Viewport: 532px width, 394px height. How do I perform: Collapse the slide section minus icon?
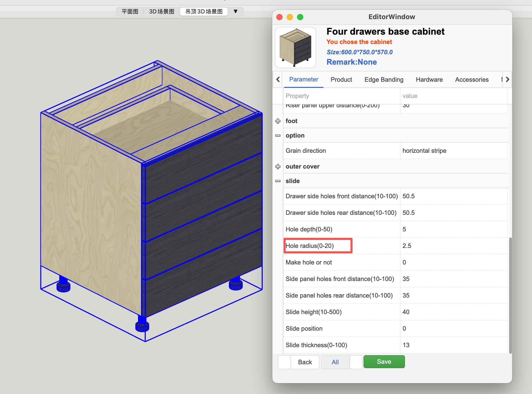278,181
